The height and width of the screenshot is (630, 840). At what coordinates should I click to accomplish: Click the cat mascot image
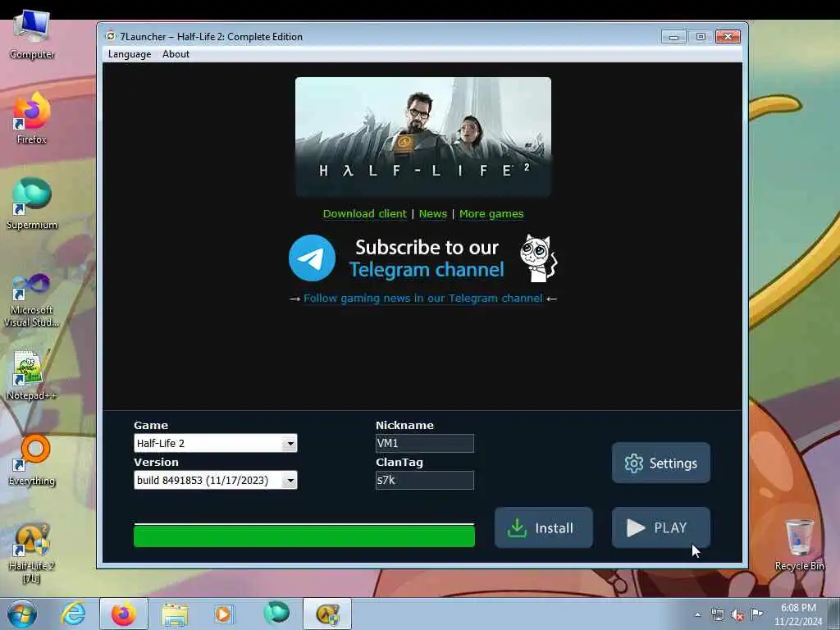point(538,258)
